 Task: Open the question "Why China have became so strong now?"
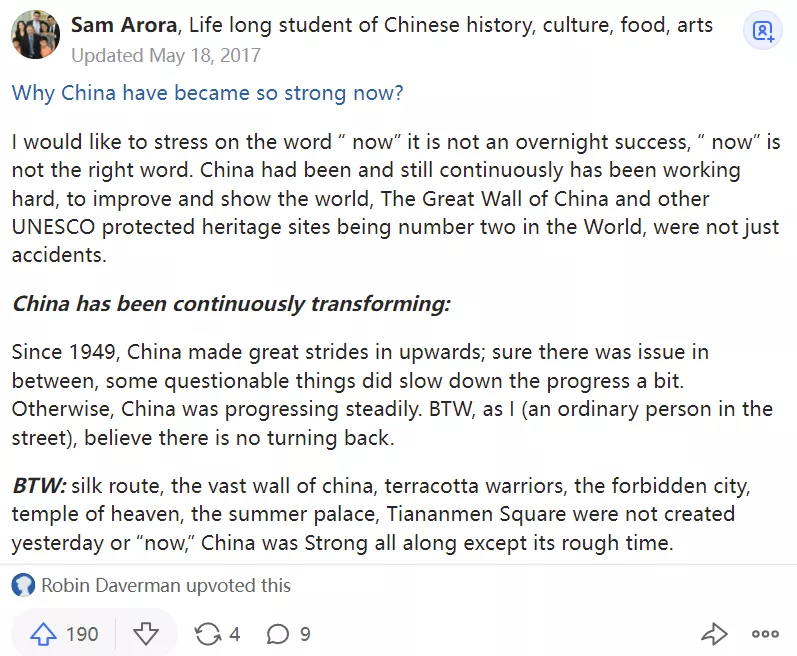coord(207,93)
